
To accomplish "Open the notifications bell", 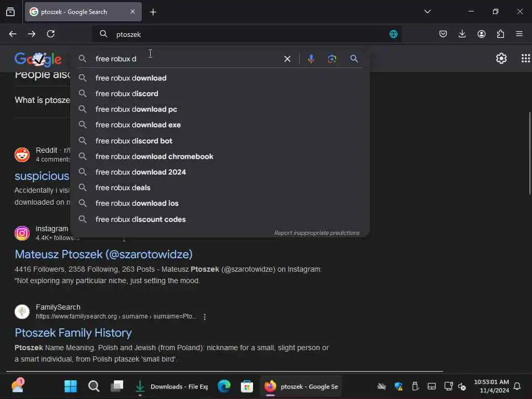I will (517, 386).
